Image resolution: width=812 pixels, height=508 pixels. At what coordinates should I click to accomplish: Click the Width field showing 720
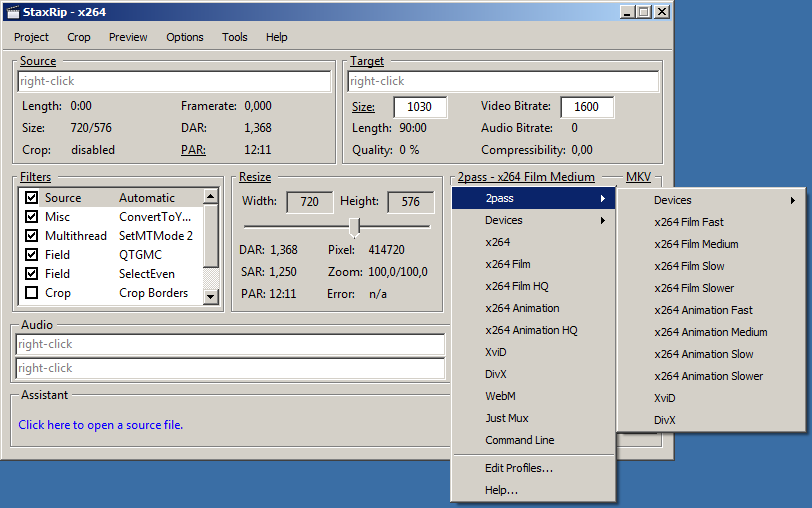pos(309,201)
